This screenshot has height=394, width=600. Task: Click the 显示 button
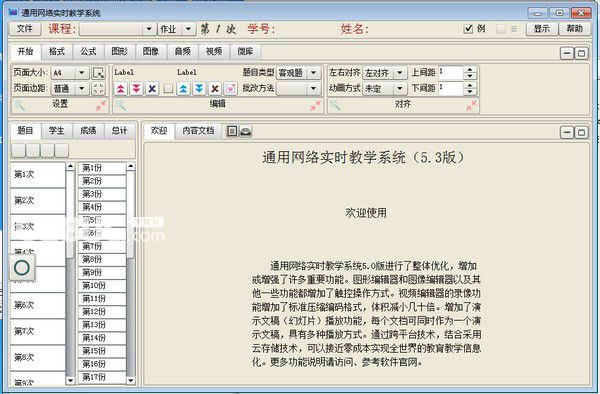tap(542, 29)
